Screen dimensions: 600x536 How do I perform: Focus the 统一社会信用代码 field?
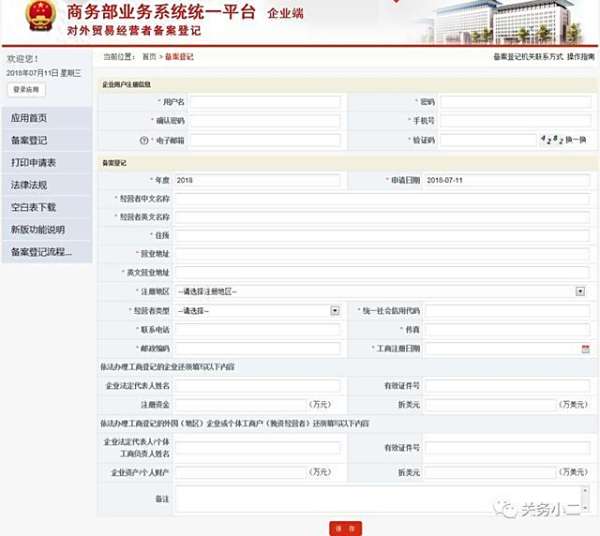pos(507,311)
